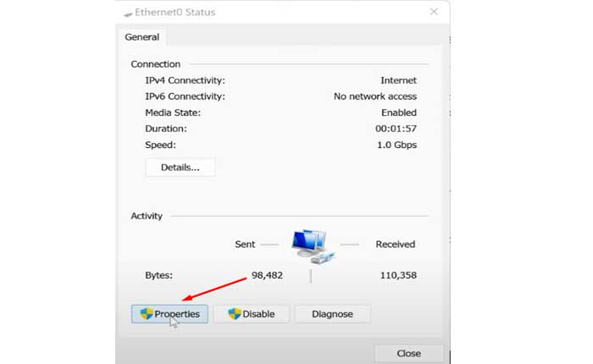Click the "No network access" IPv6 value
Image resolution: width=593 pixels, height=364 pixels.
[374, 97]
